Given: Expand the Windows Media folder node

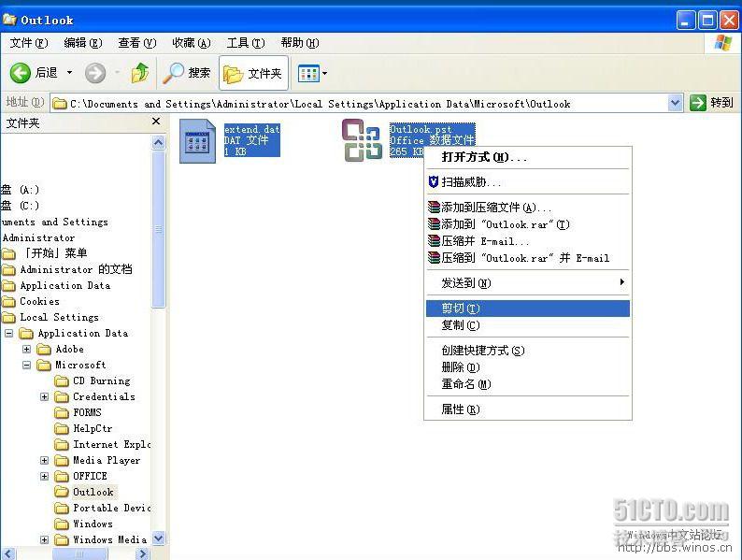Looking at the screenshot, I should pyautogui.click(x=44, y=539).
